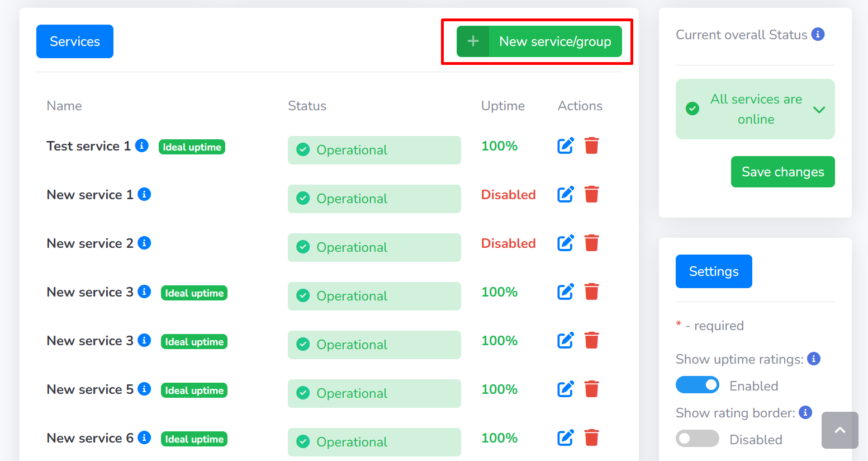The height and width of the screenshot is (461, 868).
Task: Open the Settings tab
Action: [714, 271]
